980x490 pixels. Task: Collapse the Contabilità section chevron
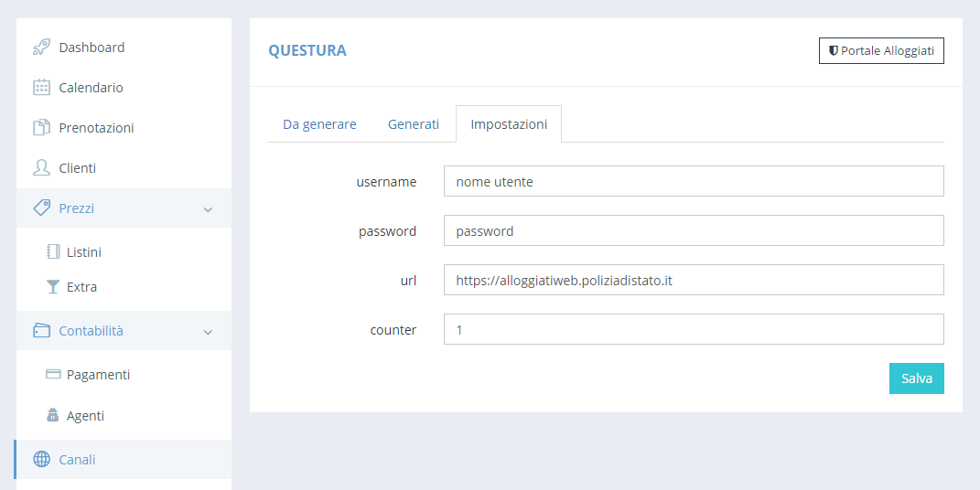coord(208,332)
